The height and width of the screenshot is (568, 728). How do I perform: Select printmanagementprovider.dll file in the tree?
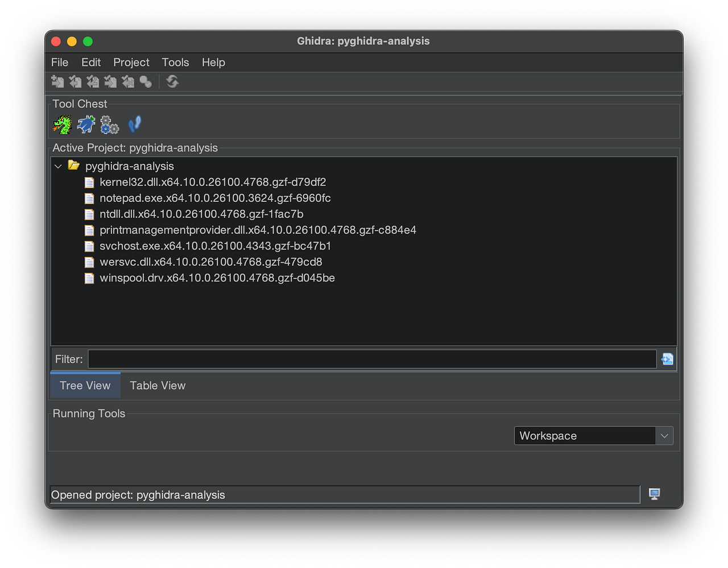pyautogui.click(x=258, y=230)
